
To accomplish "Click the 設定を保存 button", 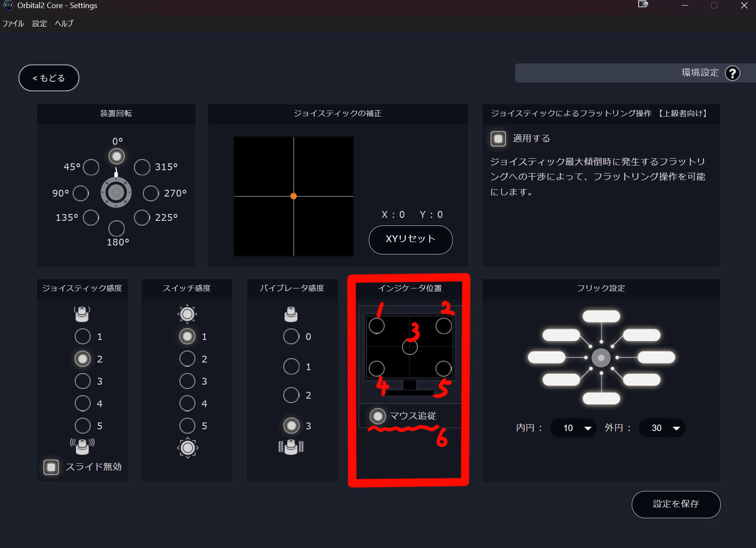I will [x=676, y=504].
